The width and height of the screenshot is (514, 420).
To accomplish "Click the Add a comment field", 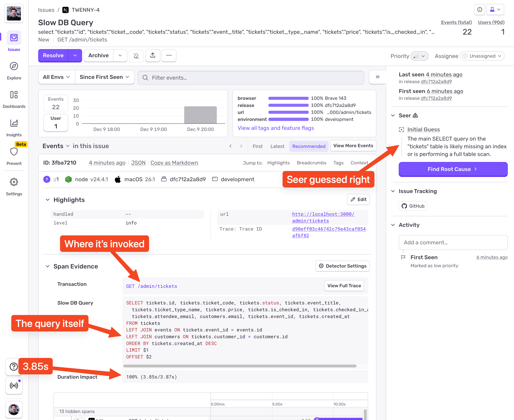I will click(453, 242).
